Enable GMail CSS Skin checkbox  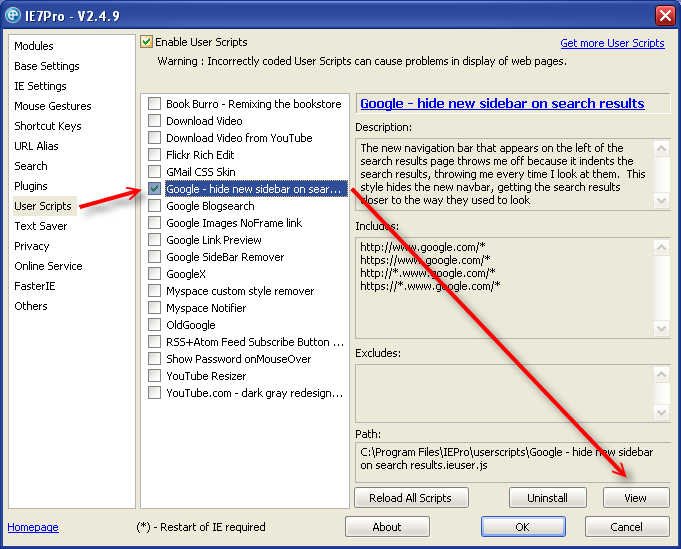[x=154, y=172]
